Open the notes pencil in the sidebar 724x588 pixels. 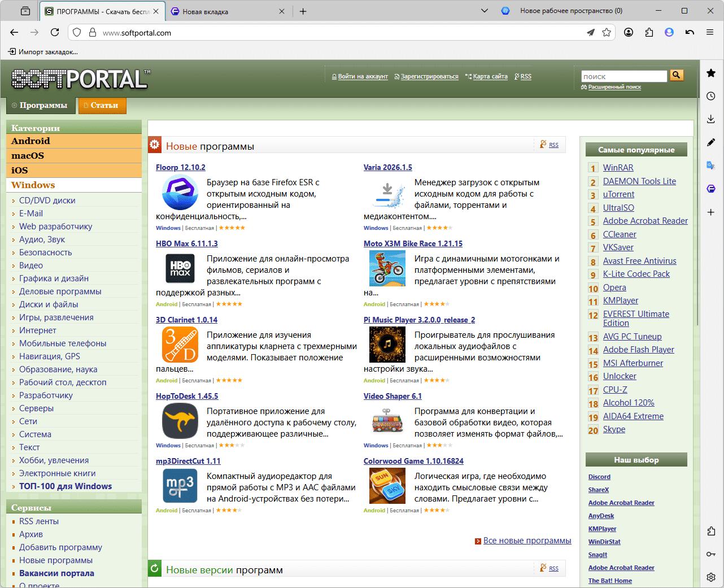coord(711,142)
